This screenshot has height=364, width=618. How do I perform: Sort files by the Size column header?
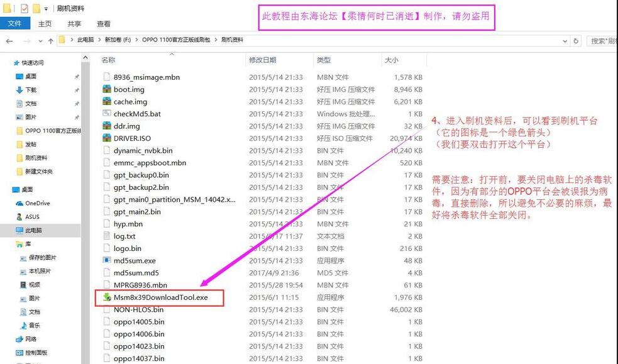tap(392, 60)
